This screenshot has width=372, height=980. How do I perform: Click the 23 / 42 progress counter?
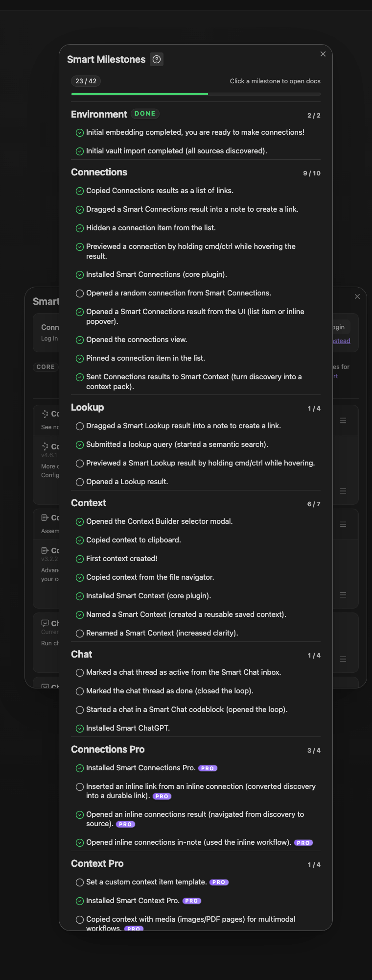[x=86, y=81]
